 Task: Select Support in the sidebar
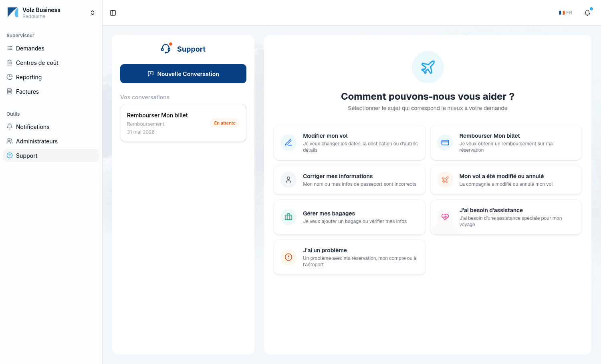click(51, 156)
